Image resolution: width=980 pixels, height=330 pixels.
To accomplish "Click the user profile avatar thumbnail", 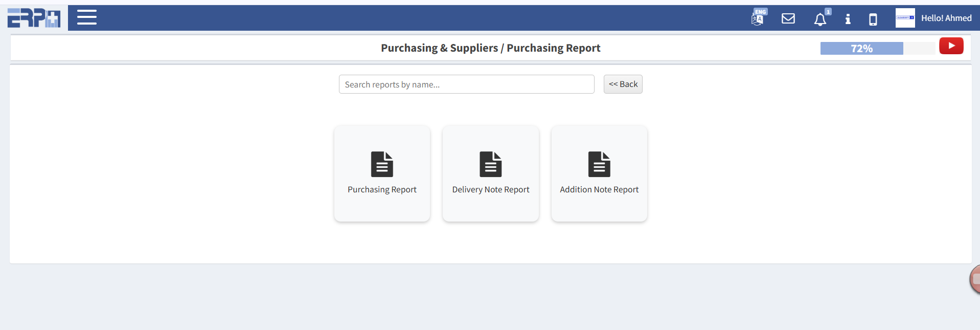I will click(905, 18).
